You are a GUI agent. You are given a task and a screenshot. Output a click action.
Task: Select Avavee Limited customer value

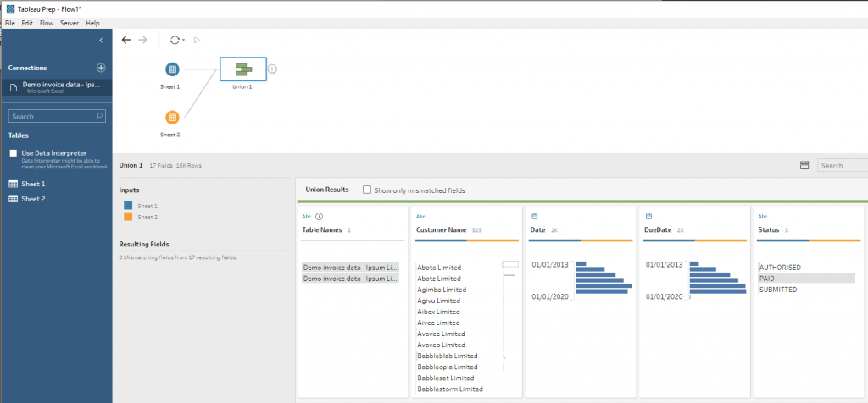click(441, 334)
